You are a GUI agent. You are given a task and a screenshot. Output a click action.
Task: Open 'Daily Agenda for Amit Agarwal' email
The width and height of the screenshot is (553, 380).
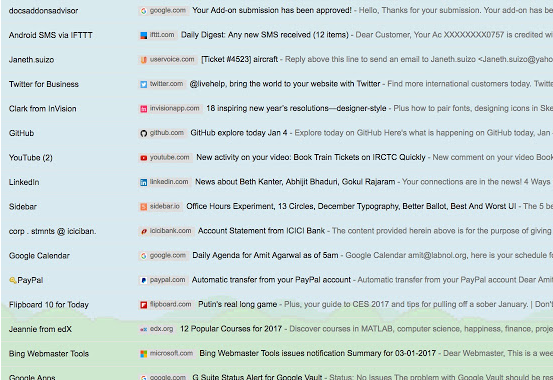tap(265, 255)
